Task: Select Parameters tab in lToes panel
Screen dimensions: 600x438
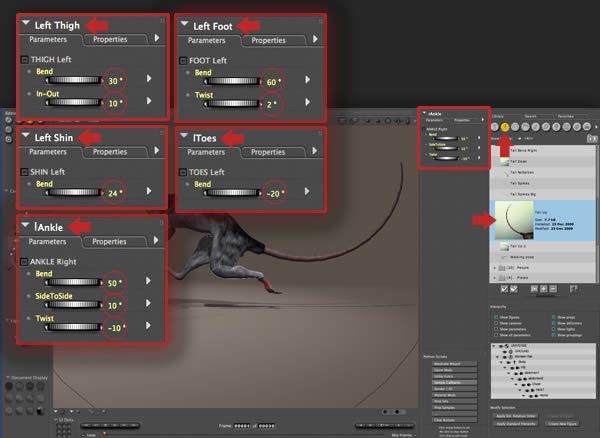Action: pos(206,152)
